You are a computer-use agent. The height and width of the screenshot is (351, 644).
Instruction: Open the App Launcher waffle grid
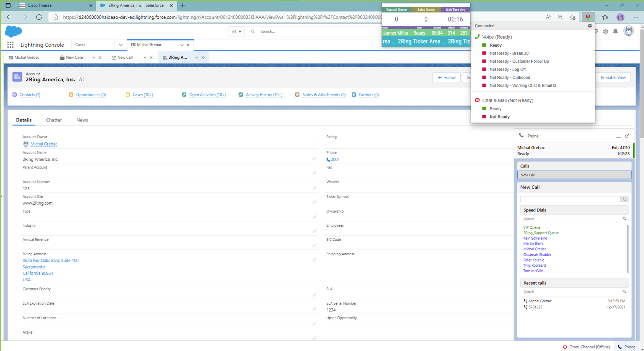coord(10,45)
